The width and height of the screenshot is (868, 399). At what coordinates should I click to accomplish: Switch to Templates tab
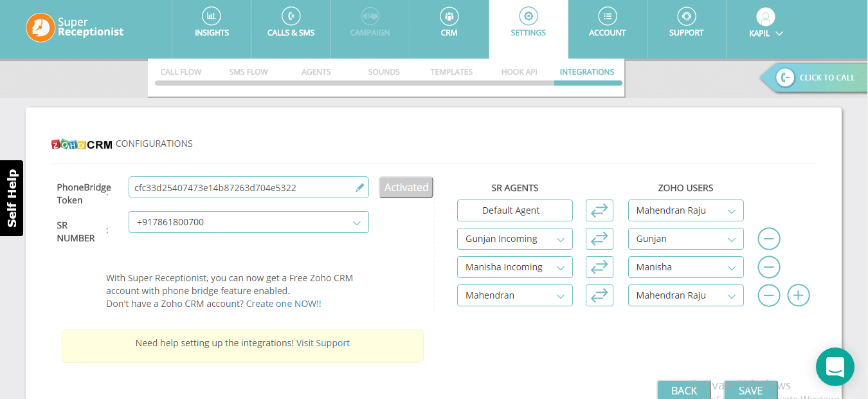[x=451, y=72]
